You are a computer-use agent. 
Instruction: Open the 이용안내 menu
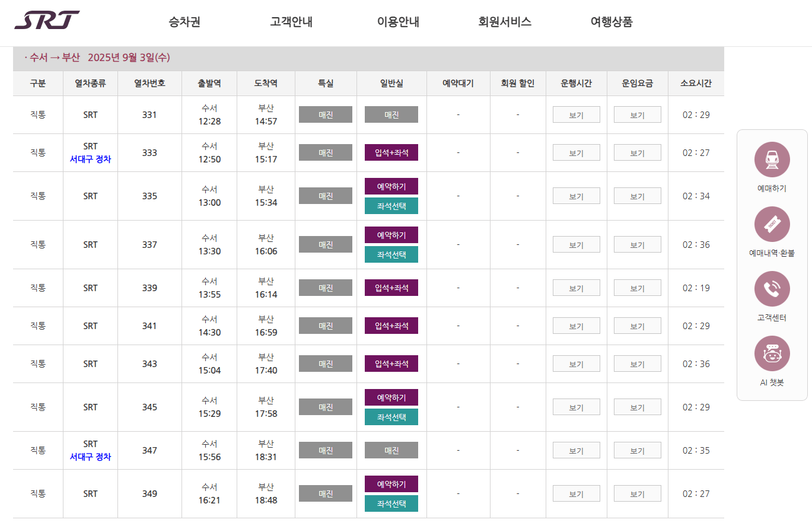pyautogui.click(x=398, y=22)
